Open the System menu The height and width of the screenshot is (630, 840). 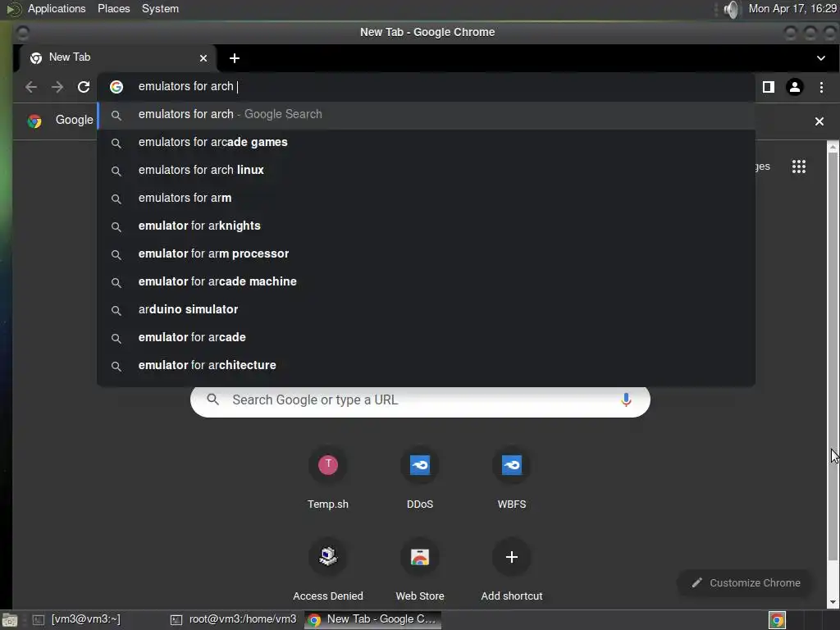point(160,8)
